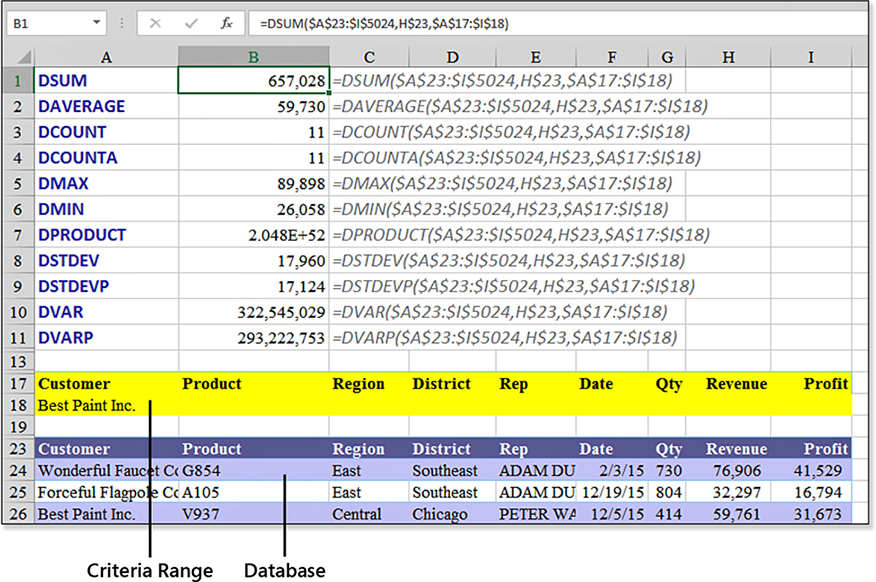
Task: Click cell A2 labeled DAVERAGE
Action: point(106,106)
